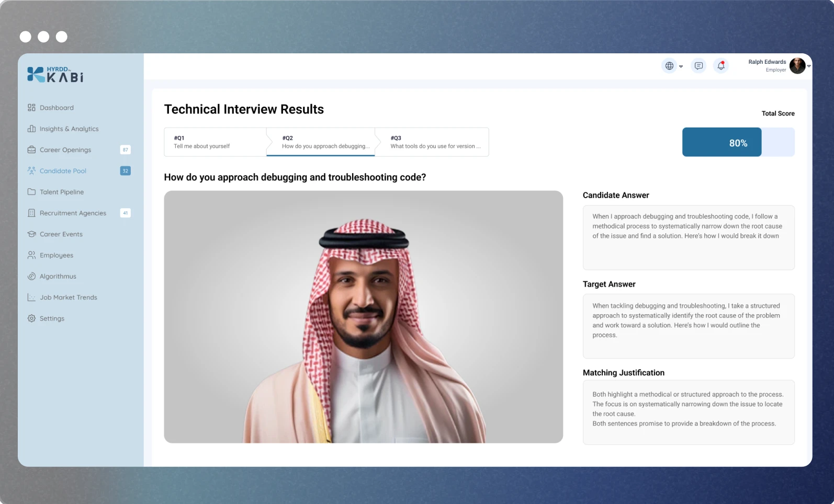834x504 pixels.
Task: Click the Dashboard grid icon
Action: tap(31, 108)
